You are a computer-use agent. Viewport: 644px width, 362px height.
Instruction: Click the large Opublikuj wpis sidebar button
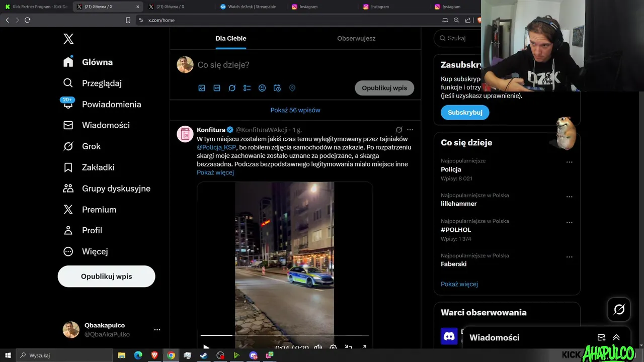[106, 277]
